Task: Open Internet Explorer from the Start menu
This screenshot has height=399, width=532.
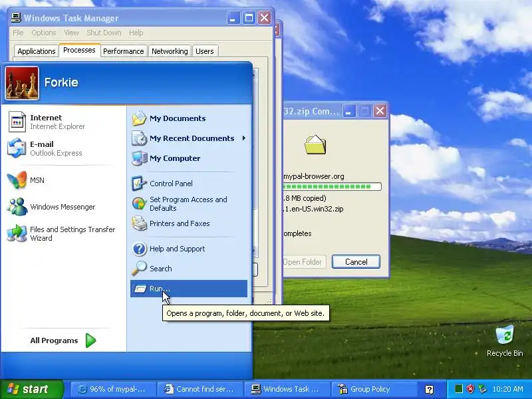Action: 63,122
